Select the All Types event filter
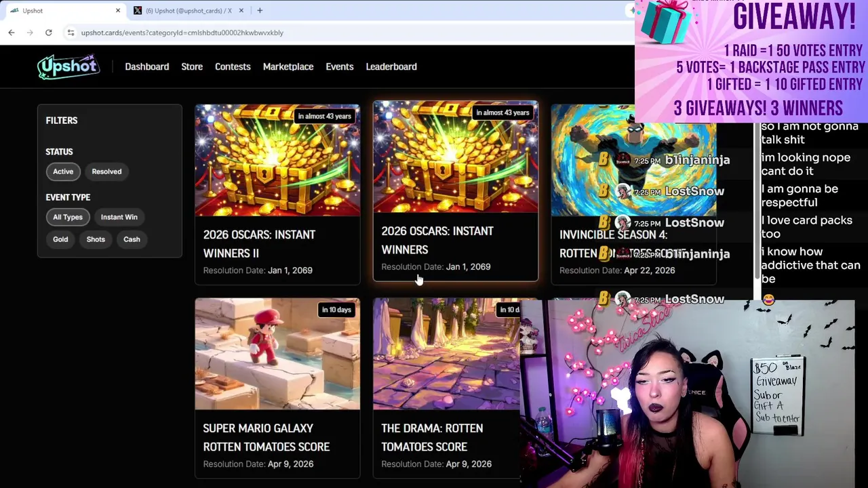868x488 pixels. [68, 217]
